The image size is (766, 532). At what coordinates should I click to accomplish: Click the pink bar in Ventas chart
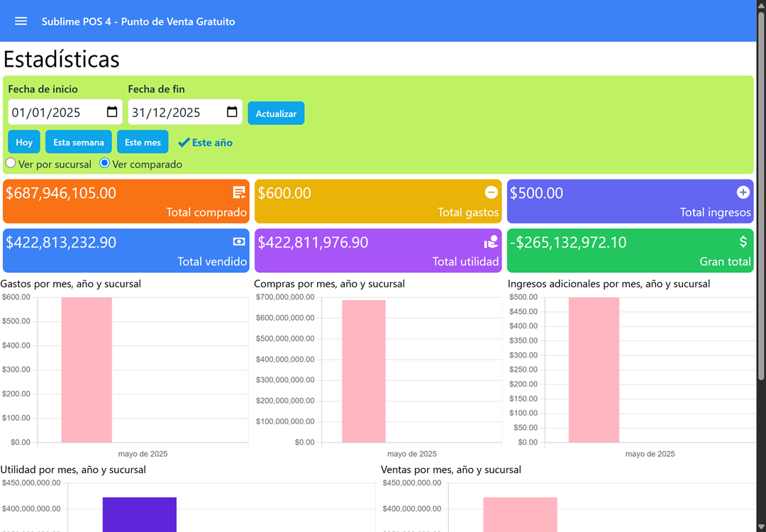(x=521, y=514)
